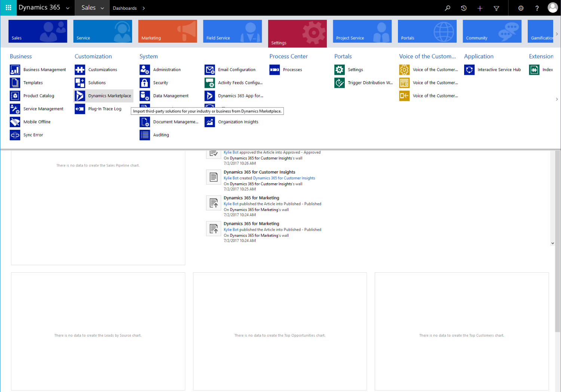561x392 pixels.
Task: Select the Sales area tile
Action: pos(38,31)
